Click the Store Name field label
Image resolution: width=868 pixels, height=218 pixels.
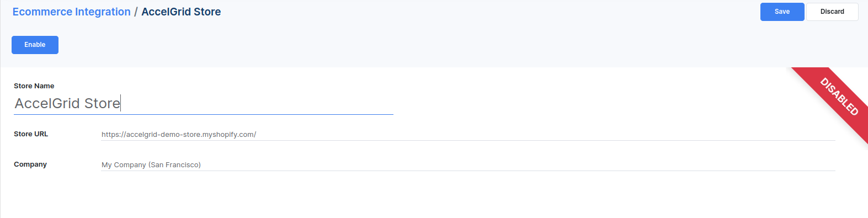pos(34,86)
